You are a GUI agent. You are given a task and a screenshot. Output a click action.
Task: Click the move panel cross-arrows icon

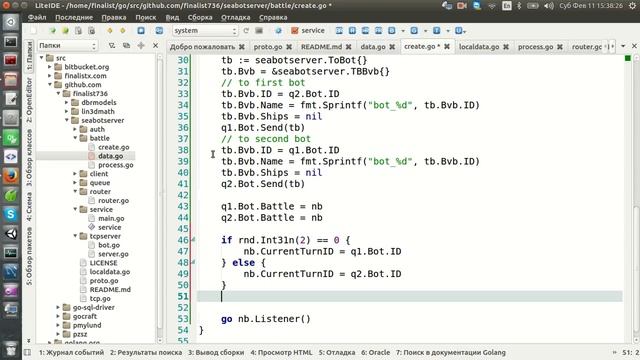141,46
